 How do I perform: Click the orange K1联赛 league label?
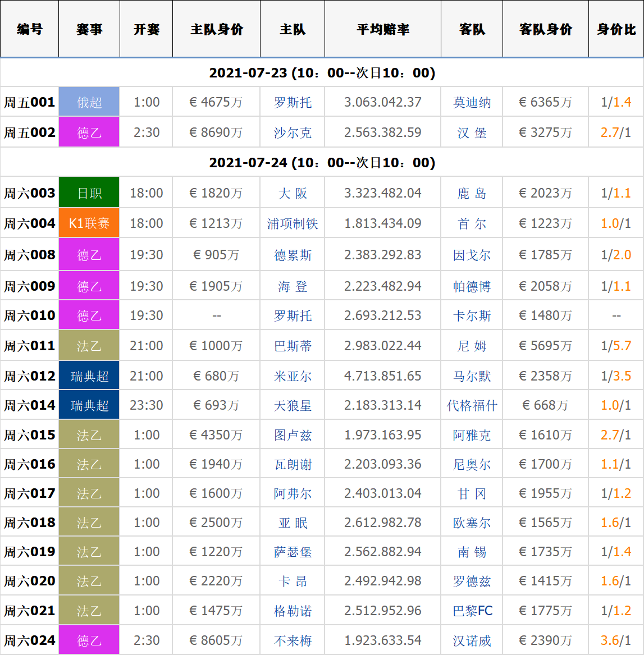89,223
